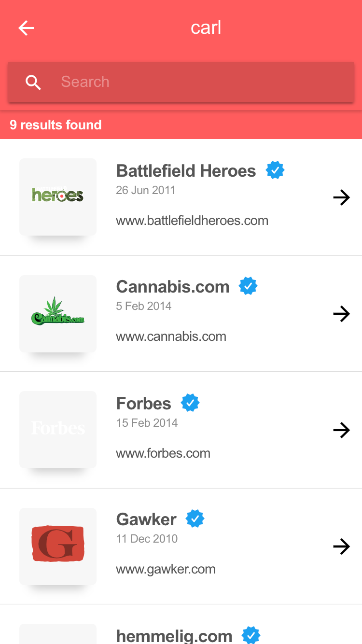Select the Cannabis.com logo thumbnail
Viewport: 362px width, 644px height.
[58, 314]
